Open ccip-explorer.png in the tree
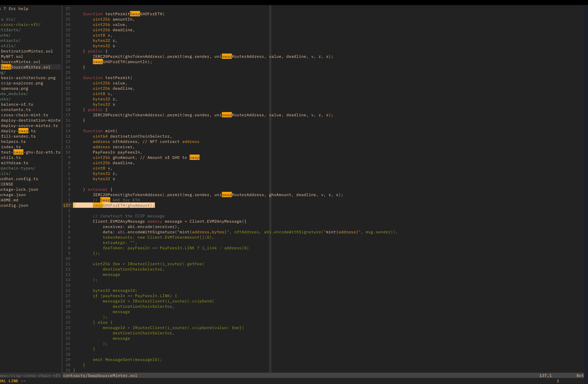This screenshot has height=384, width=588. [x=22, y=83]
